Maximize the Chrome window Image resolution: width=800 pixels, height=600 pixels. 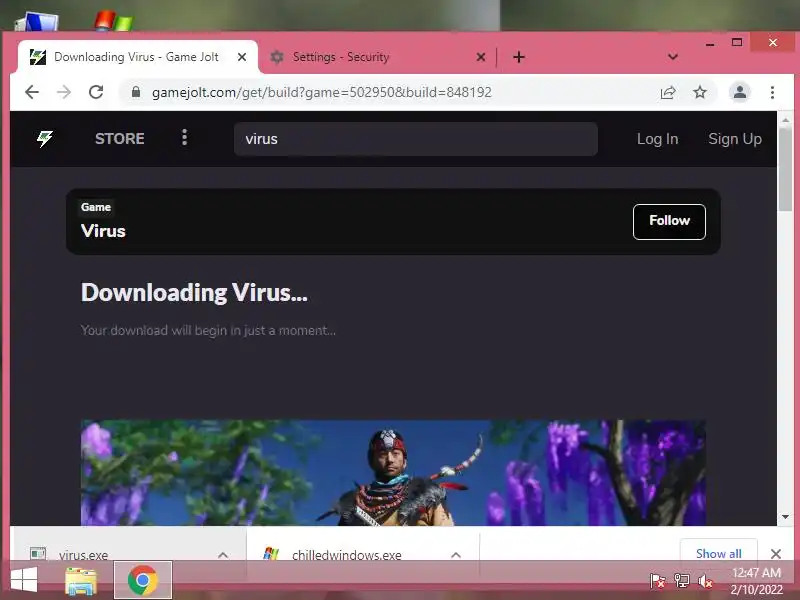[x=737, y=42]
